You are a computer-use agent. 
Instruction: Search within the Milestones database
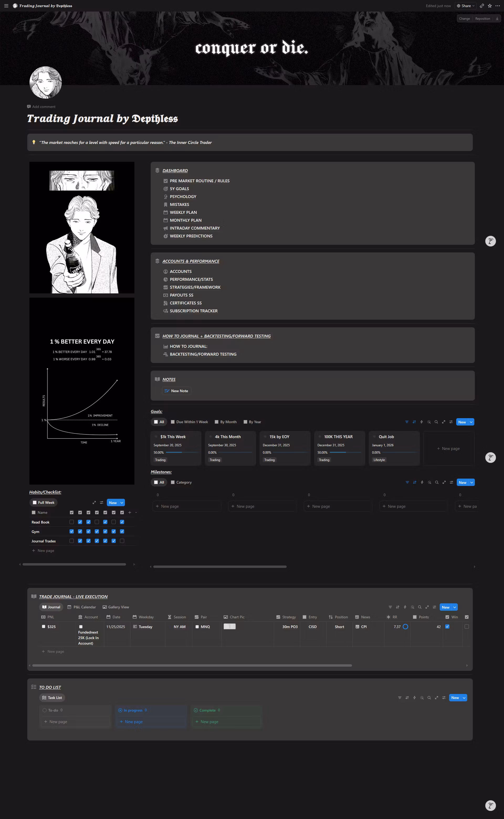(x=437, y=482)
